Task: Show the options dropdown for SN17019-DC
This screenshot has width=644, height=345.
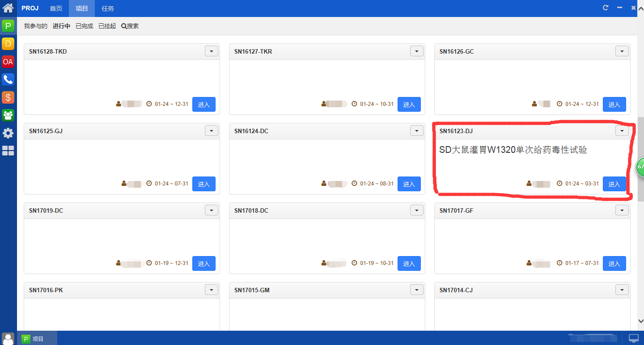Action: click(212, 210)
